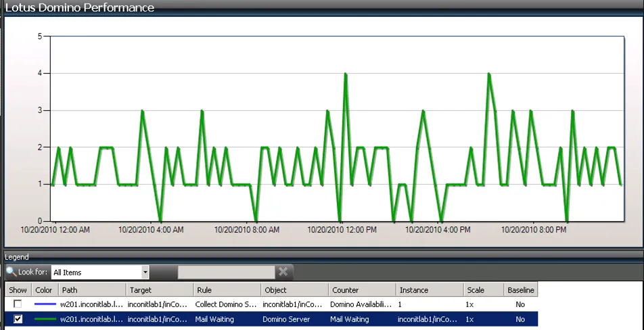Sort legend by the Target column header
Image resolution: width=644 pixels, height=330 pixels.
160,290
